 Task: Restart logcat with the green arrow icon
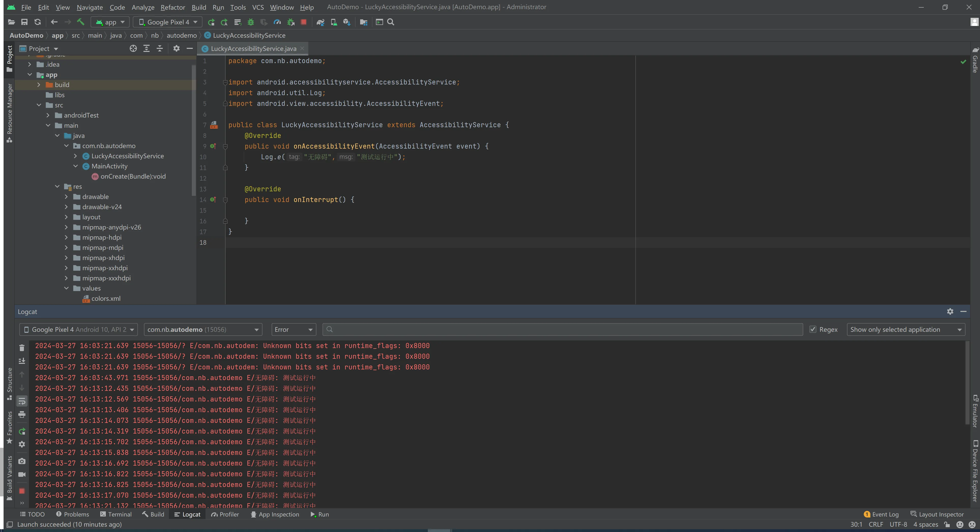click(x=22, y=431)
